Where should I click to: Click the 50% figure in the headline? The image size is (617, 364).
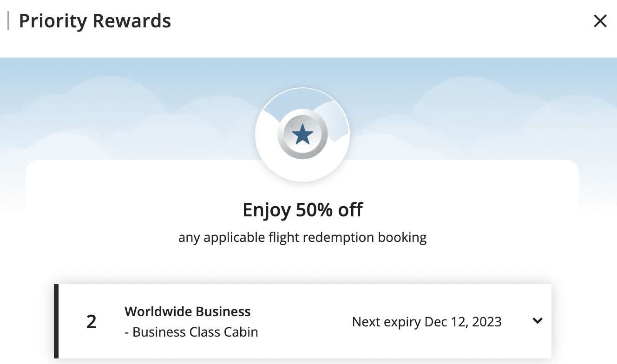click(x=312, y=210)
